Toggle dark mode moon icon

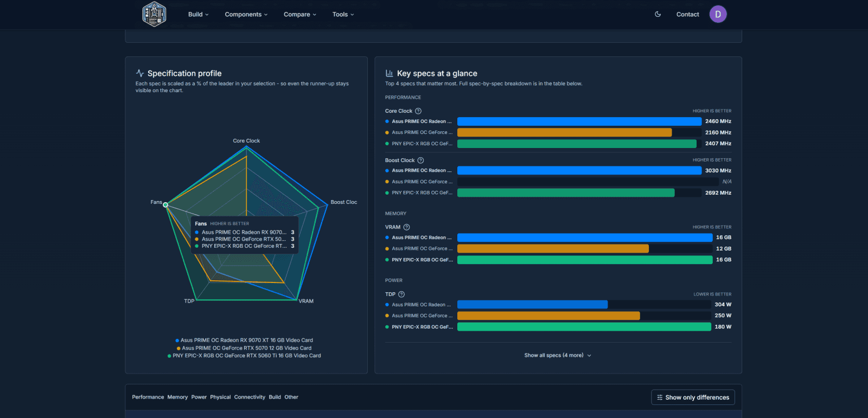point(658,15)
